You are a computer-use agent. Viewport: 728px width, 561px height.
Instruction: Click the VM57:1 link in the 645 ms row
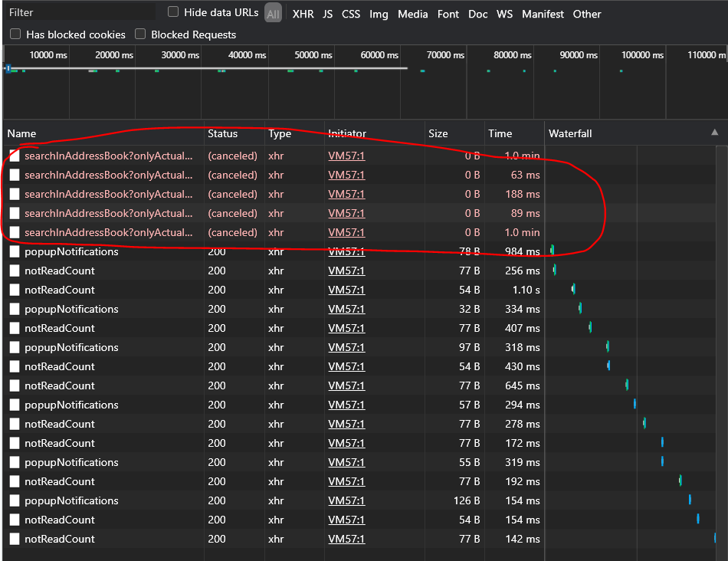346,385
